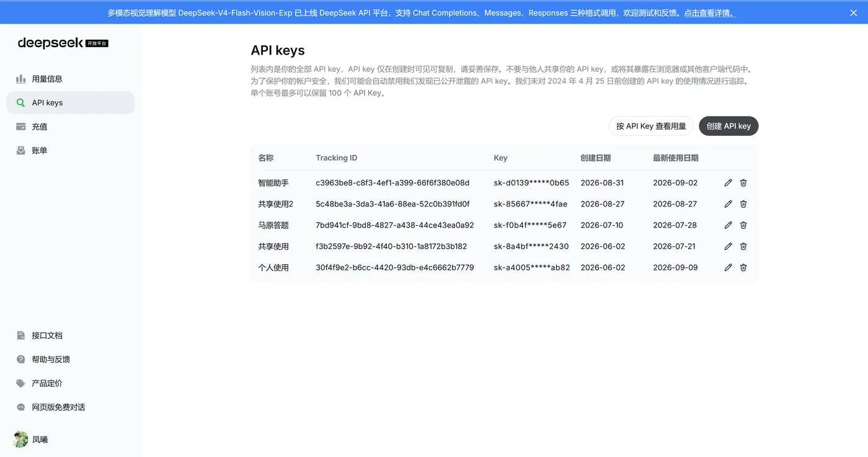Image resolution: width=868 pixels, height=457 pixels.
Task: Open 帮助与反馈
Action: [x=70, y=360]
